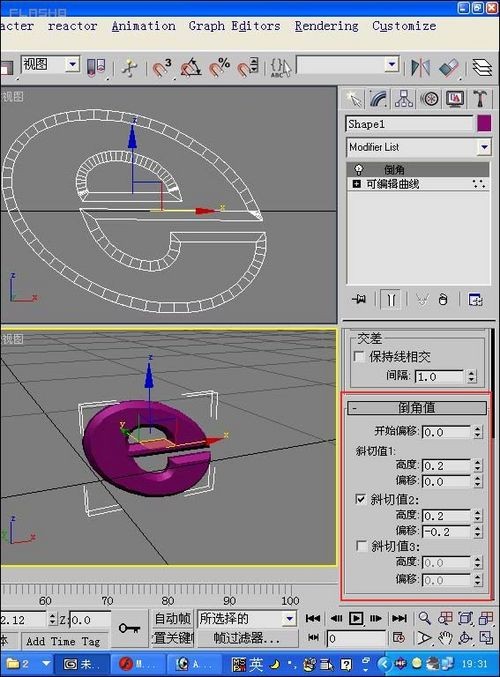500x677 pixels.
Task: Enable the 保持线相交 checkbox
Action: point(359,357)
